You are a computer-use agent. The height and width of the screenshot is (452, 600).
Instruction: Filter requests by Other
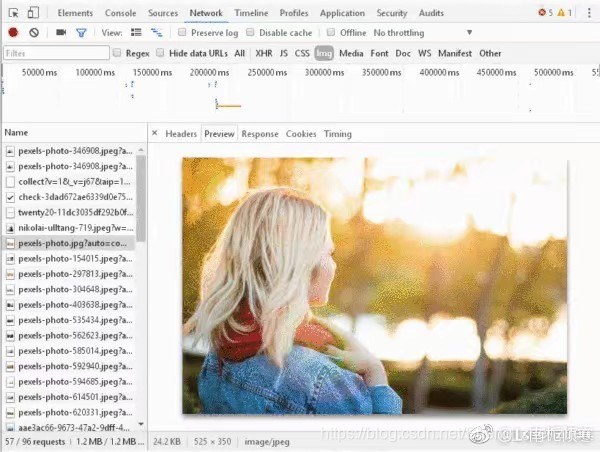(490, 53)
